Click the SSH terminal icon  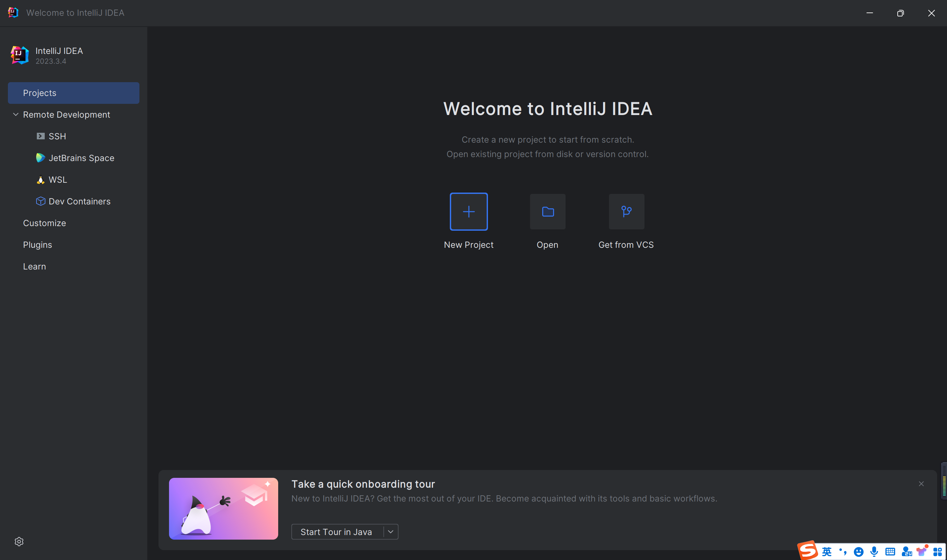[40, 136]
